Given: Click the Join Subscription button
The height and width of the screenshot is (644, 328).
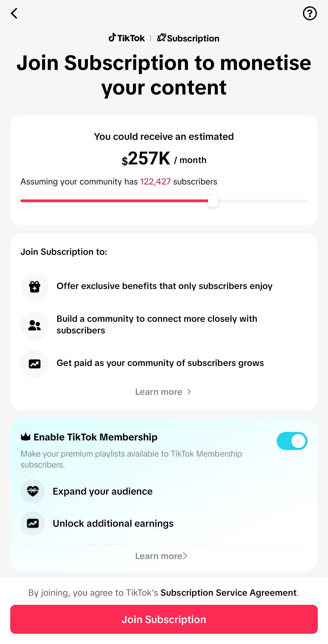Looking at the screenshot, I should 164,619.
